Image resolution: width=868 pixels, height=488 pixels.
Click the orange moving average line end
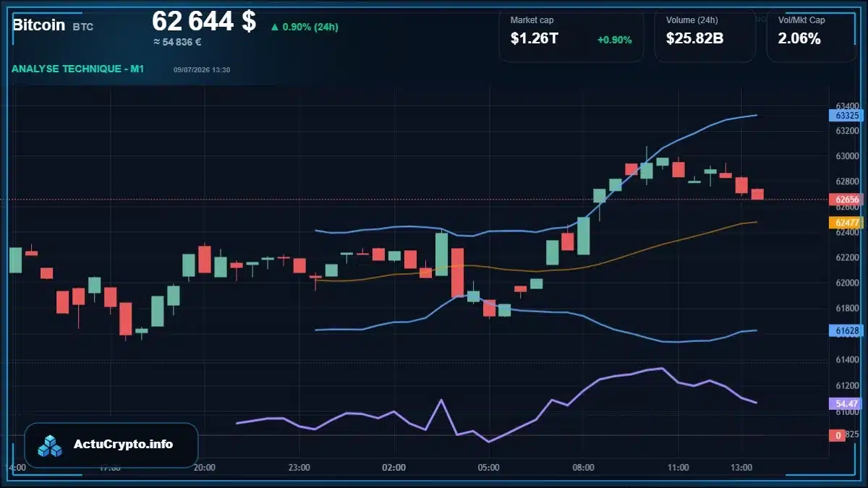[x=756, y=222]
